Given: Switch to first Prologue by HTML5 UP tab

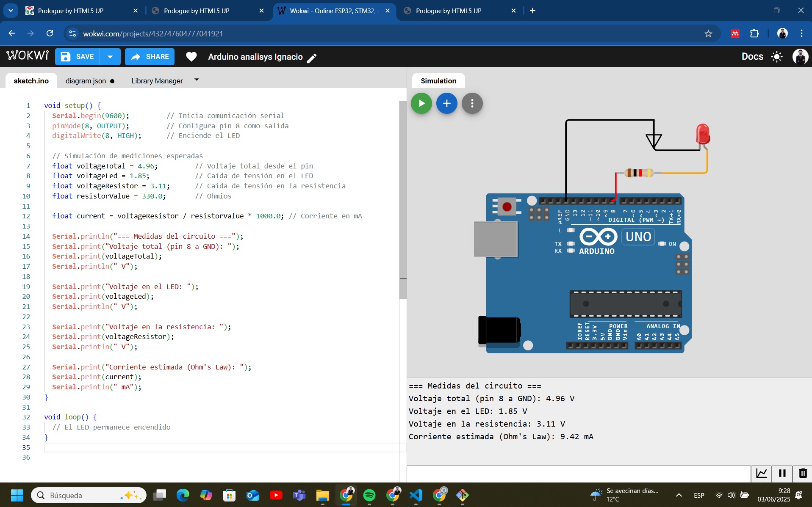Looking at the screenshot, I should click(82, 11).
